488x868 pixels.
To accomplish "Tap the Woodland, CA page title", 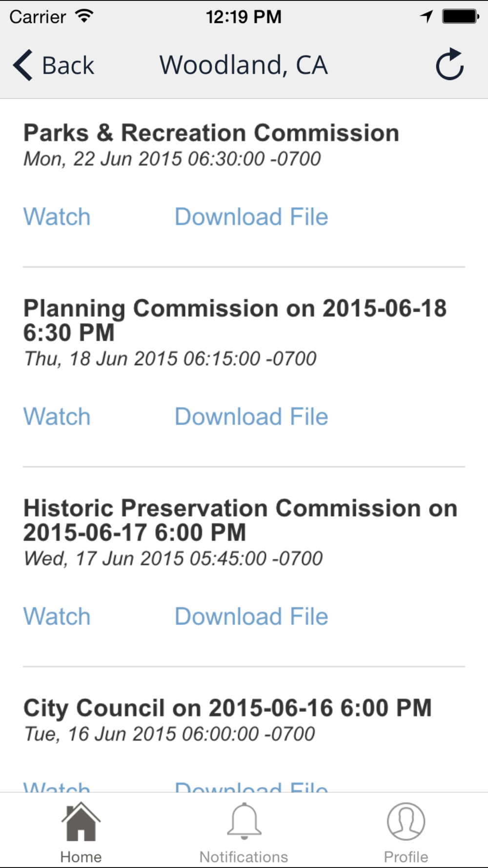I will pos(244,65).
